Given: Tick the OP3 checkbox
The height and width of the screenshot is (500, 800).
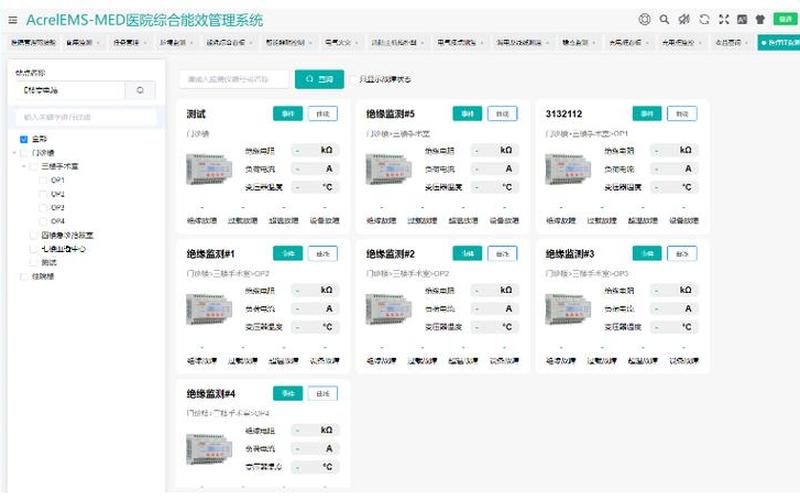Looking at the screenshot, I should [43, 208].
